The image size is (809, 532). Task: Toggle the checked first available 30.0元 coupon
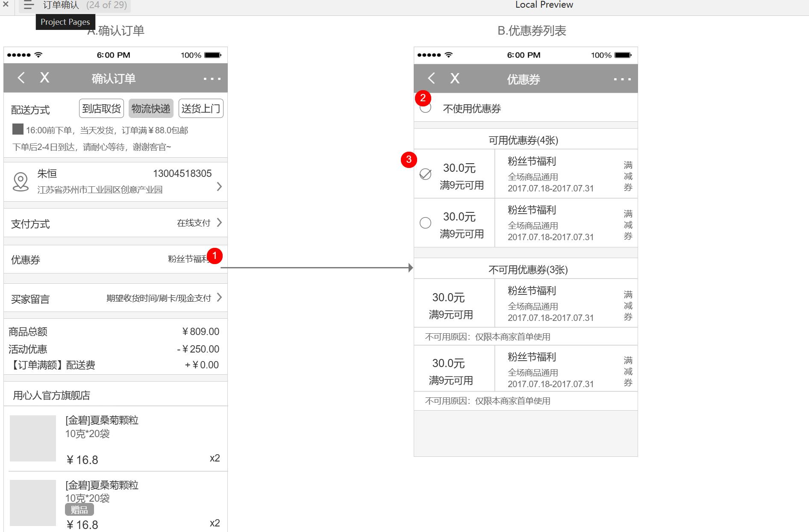point(425,174)
